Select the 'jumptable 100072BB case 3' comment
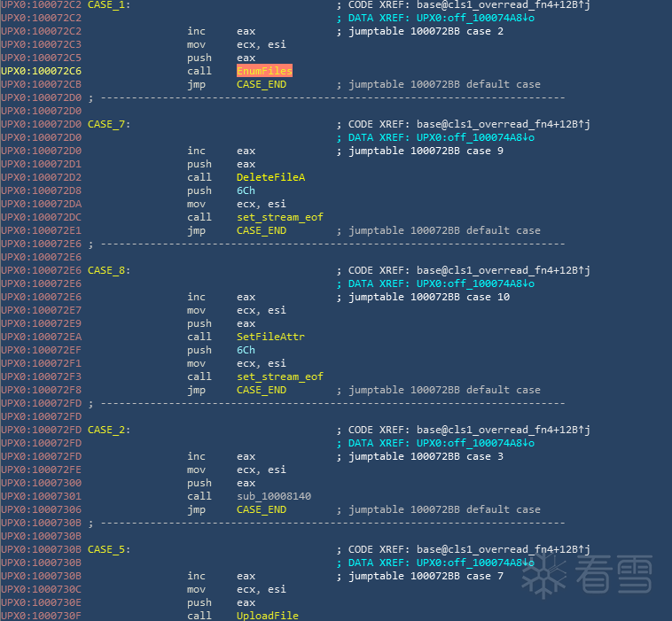This screenshot has width=672, height=621. pyautogui.click(x=426, y=456)
